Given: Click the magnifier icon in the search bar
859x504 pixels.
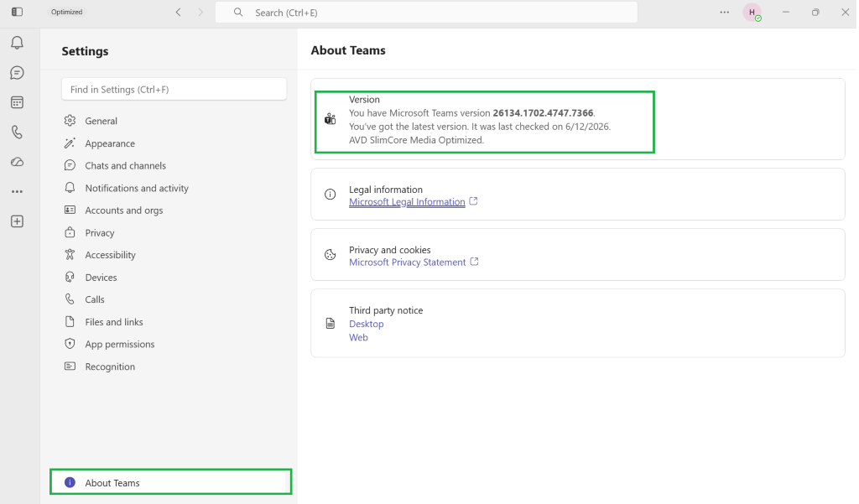Looking at the screenshot, I should tap(237, 12).
